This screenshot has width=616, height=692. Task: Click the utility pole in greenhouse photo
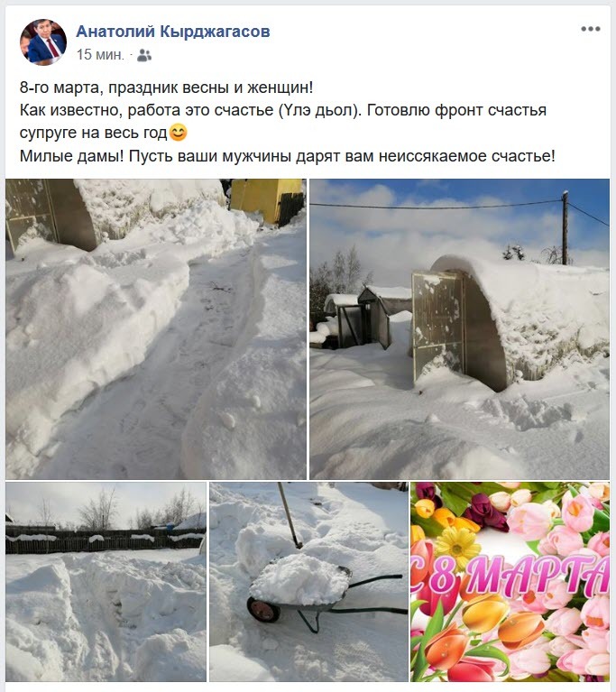pyautogui.click(x=565, y=227)
